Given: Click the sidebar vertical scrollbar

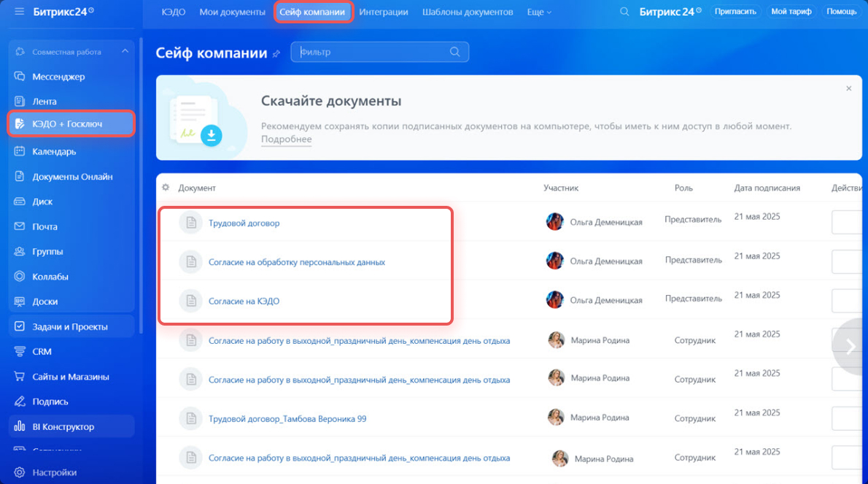Looking at the screenshot, I should (x=141, y=185).
